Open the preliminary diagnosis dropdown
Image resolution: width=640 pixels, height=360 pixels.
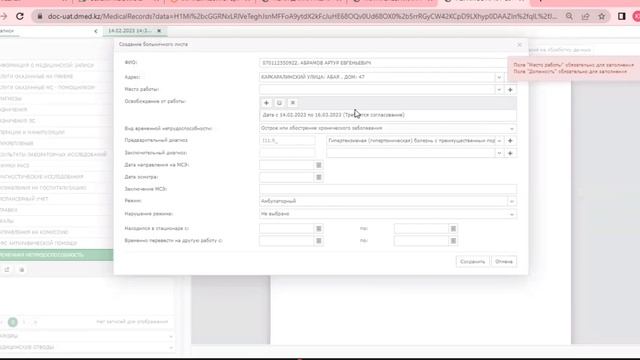click(x=499, y=140)
